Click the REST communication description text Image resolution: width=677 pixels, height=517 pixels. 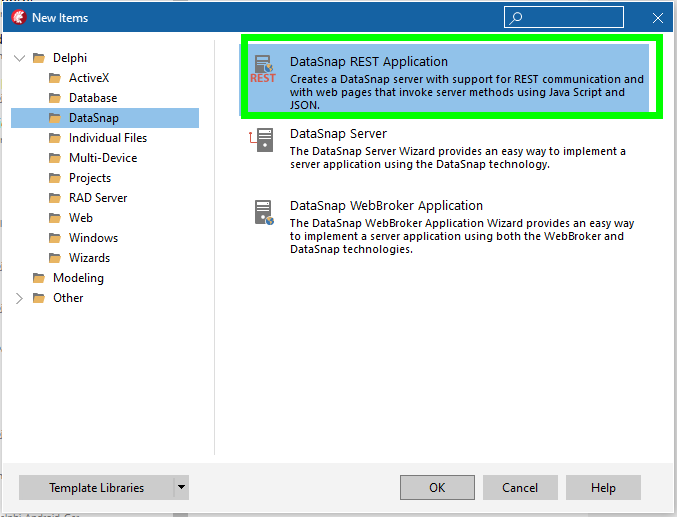pyautogui.click(x=467, y=92)
